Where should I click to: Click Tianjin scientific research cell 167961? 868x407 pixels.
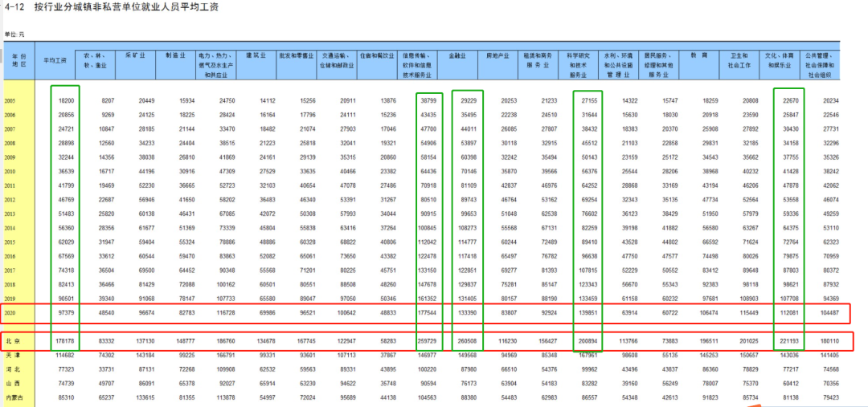(587, 355)
